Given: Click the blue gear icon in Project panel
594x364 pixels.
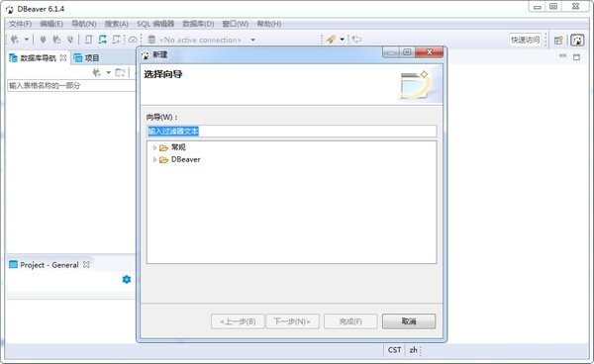Looking at the screenshot, I should (x=127, y=279).
